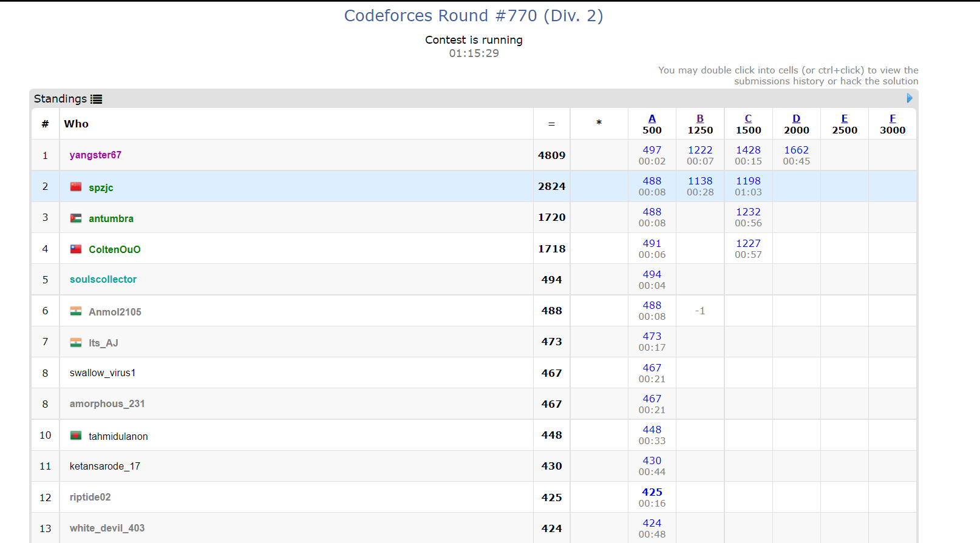Click Codeforces Round #770 title link
The height and width of the screenshot is (543, 980).
click(x=474, y=16)
